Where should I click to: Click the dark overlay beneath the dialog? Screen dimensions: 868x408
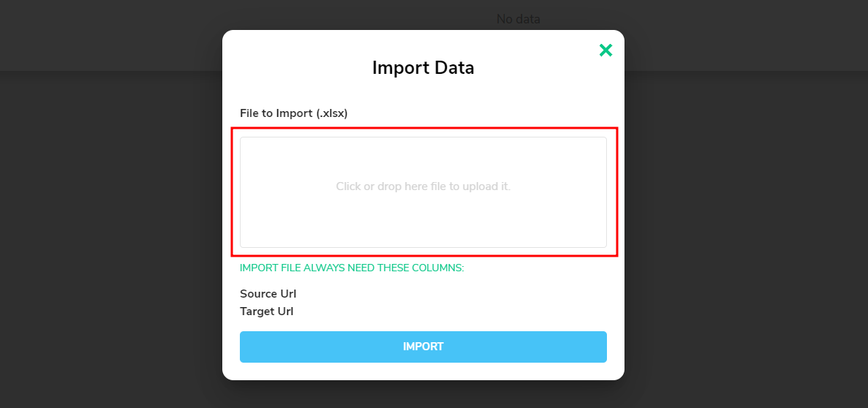tap(423, 394)
